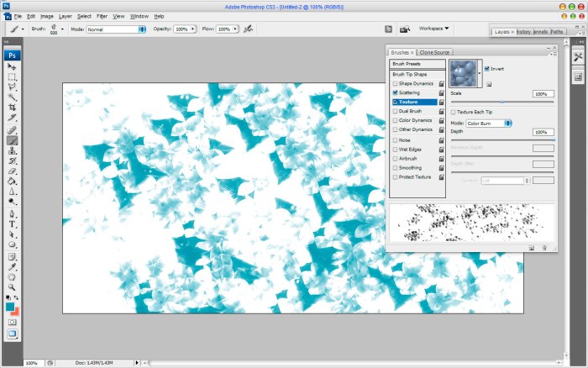Select the Rectangular Marquee tool
The width and height of the screenshot is (588, 368).
pos(12,77)
